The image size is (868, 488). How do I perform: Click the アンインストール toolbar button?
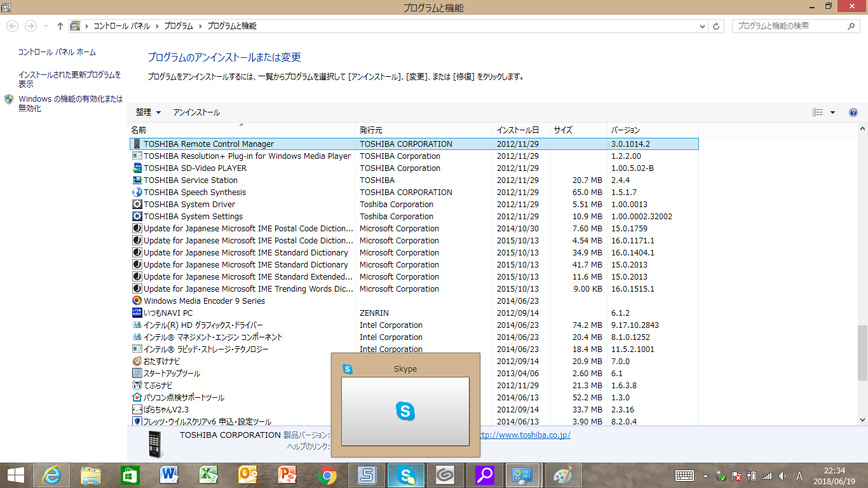coord(196,112)
